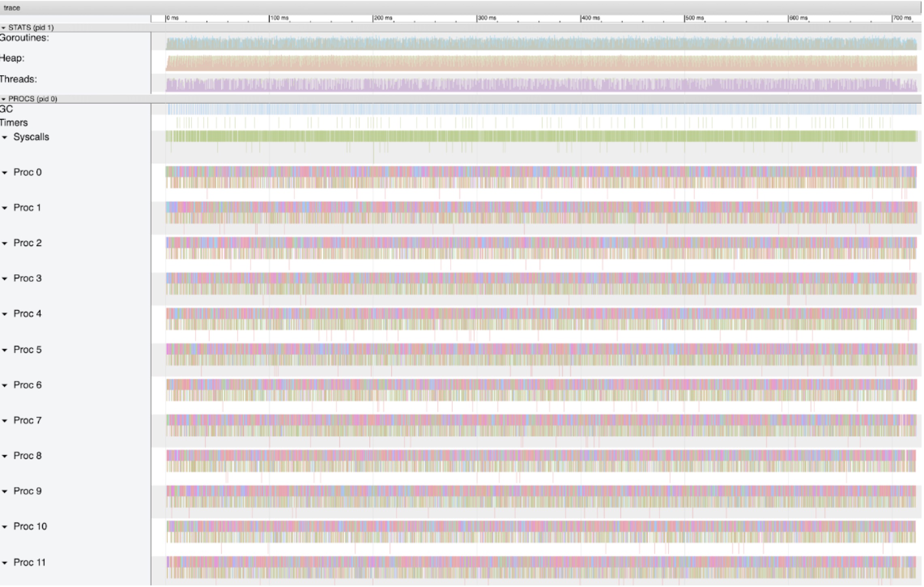Click the Proc 11 label
Viewport: 924px width, 587px height.
(x=30, y=562)
